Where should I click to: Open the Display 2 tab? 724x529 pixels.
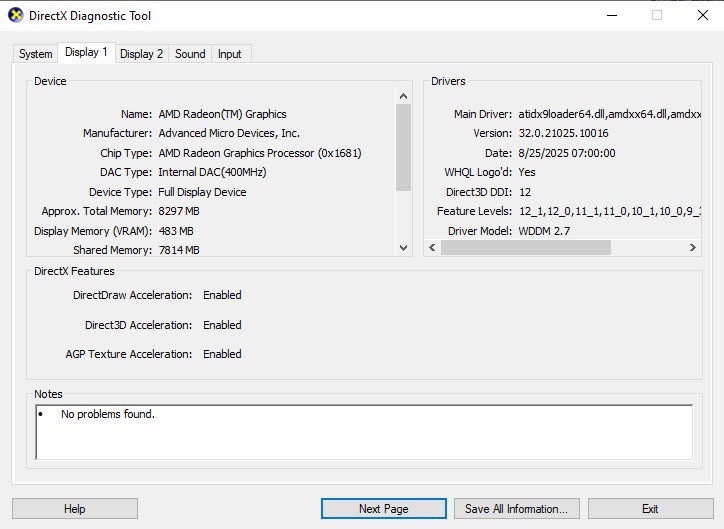tap(141, 54)
